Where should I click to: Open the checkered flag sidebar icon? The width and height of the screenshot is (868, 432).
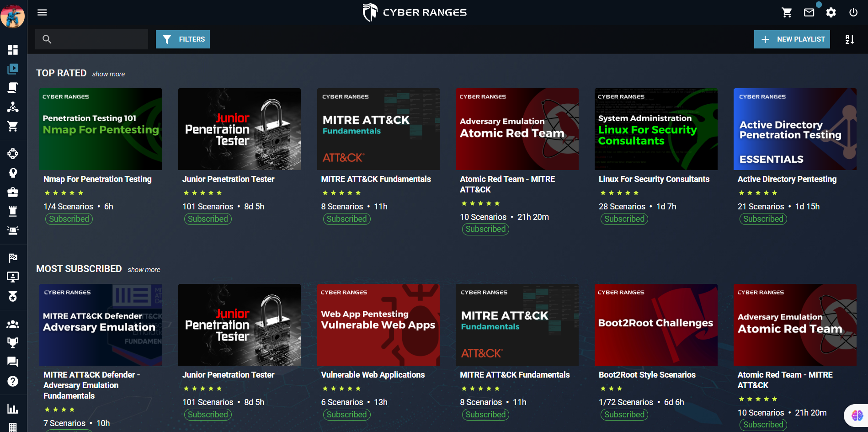coord(13,258)
